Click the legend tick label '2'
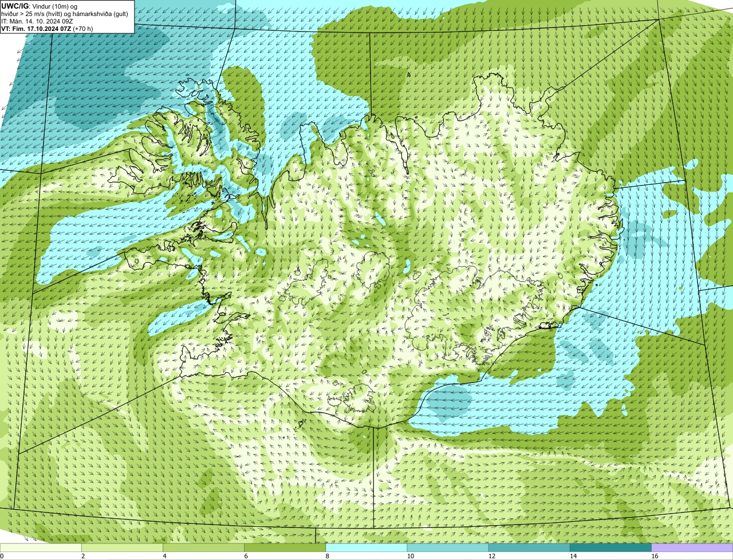Image resolution: width=733 pixels, height=560 pixels. 83,556
